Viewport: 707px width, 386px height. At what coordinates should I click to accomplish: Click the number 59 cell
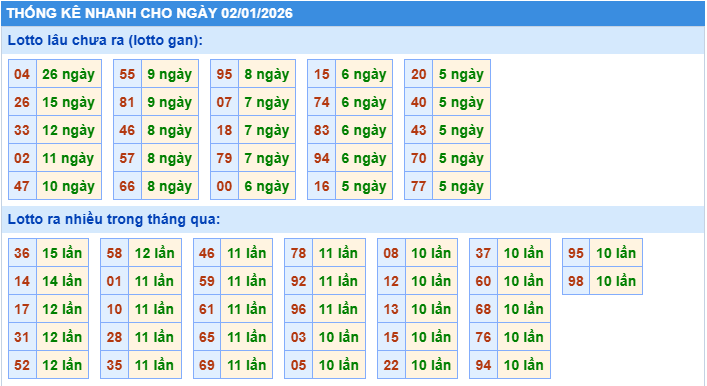point(207,281)
